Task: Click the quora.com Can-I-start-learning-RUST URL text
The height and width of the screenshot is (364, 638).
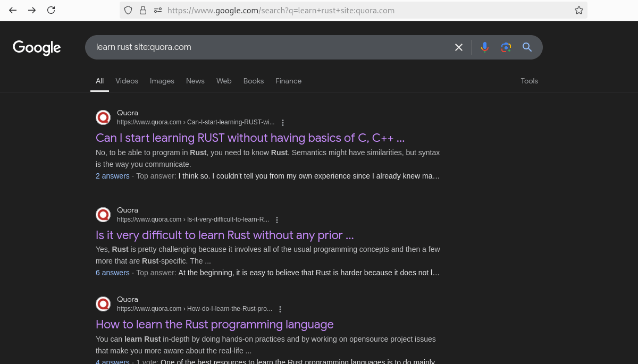Action: click(x=196, y=122)
